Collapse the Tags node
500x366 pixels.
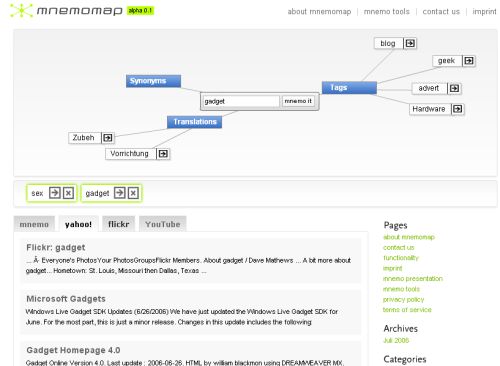click(349, 88)
